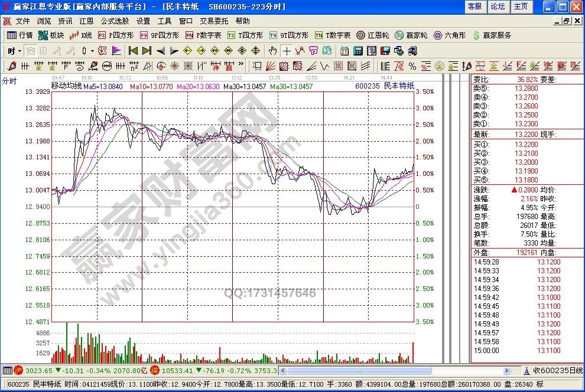Click the 论坛 forum button

coord(498,6)
